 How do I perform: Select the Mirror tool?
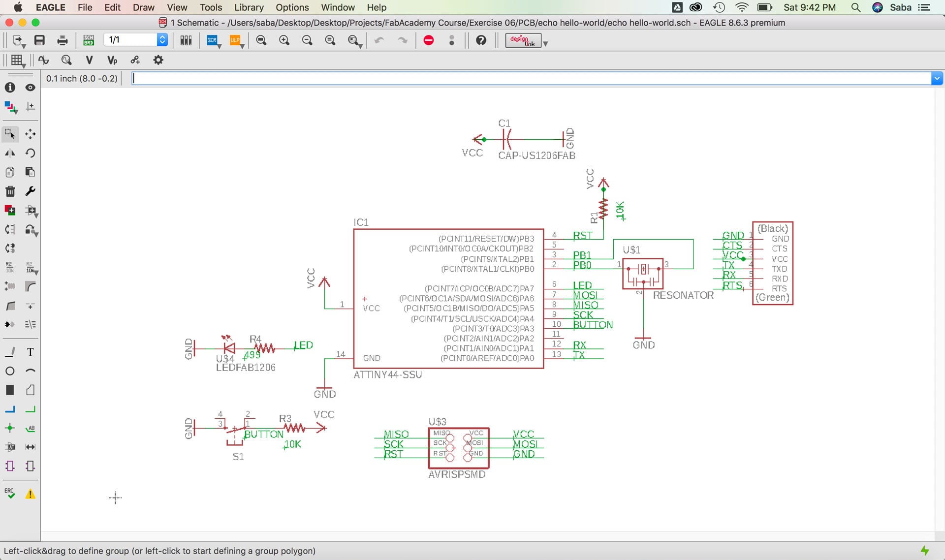coord(10,153)
